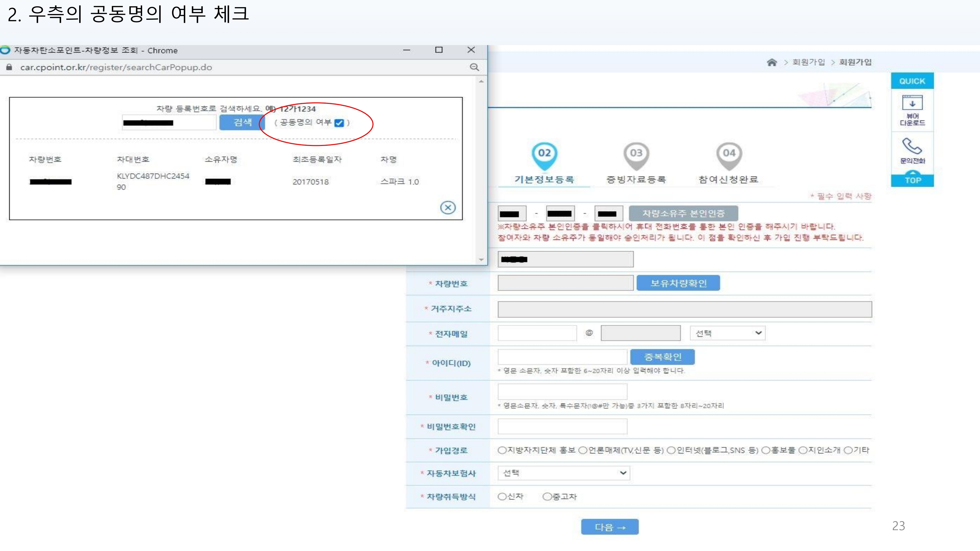Open the email domain 선택 dropdown
Screen dimensions: 980x551
pos(727,333)
